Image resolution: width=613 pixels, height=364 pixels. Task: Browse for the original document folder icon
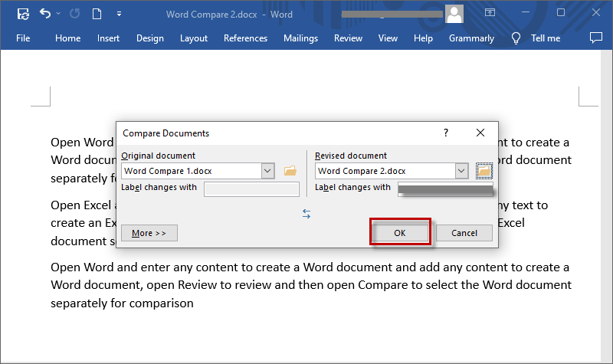(x=290, y=171)
